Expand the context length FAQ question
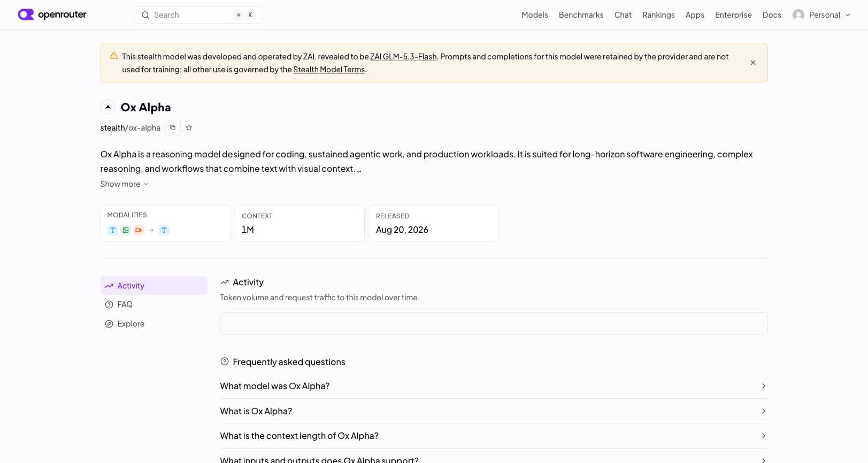Screen dimensions: 868x463 494,436
